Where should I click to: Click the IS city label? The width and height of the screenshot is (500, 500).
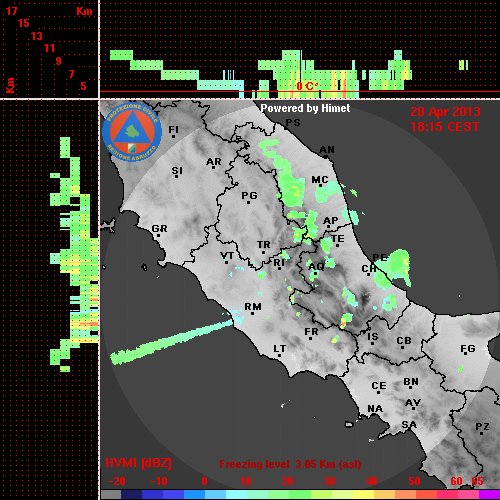pyautogui.click(x=373, y=337)
